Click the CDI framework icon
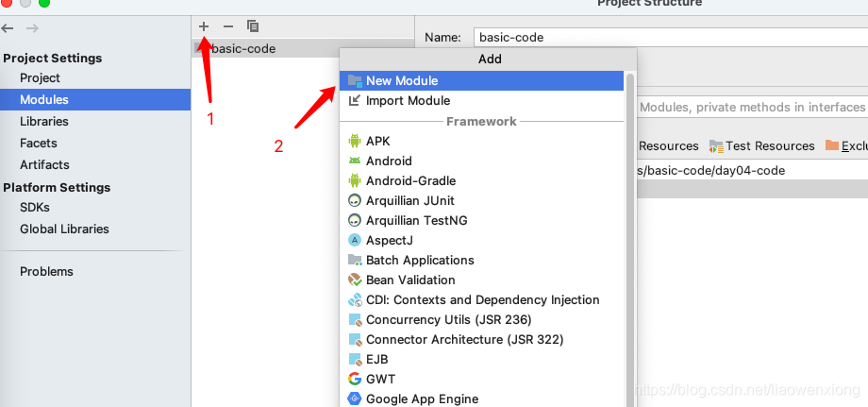This screenshot has width=868, height=407. (355, 300)
